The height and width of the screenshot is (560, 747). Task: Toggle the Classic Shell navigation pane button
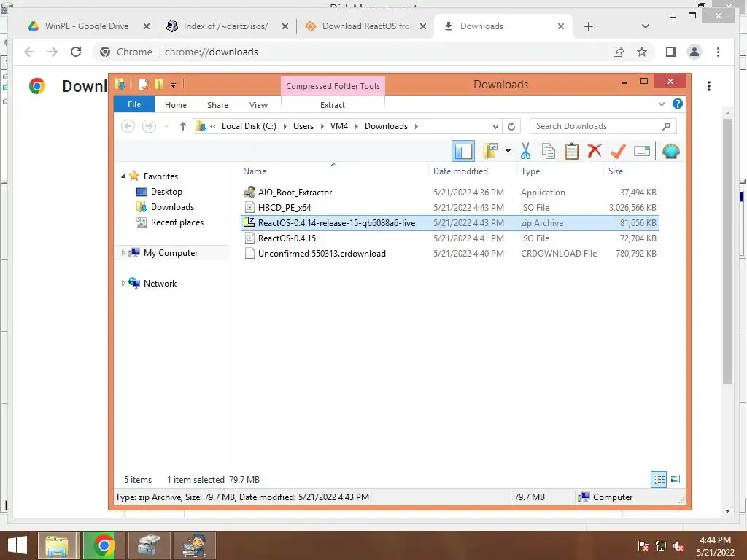coord(463,152)
